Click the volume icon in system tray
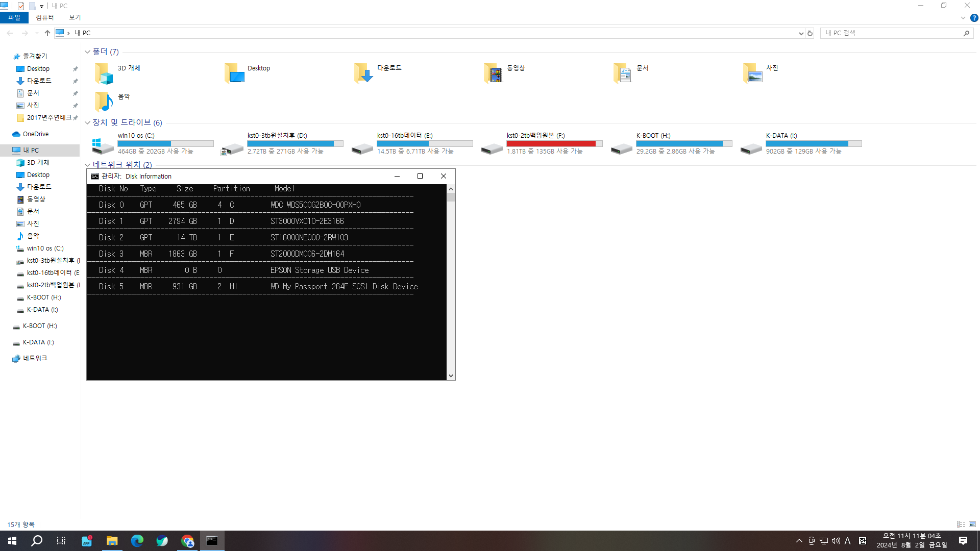This screenshot has height=551, width=980. pyautogui.click(x=836, y=541)
